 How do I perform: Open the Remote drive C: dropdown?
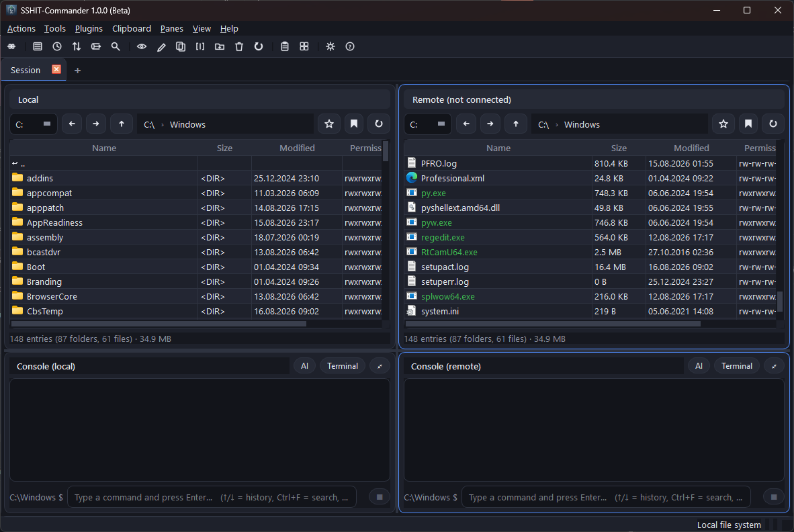(x=427, y=124)
